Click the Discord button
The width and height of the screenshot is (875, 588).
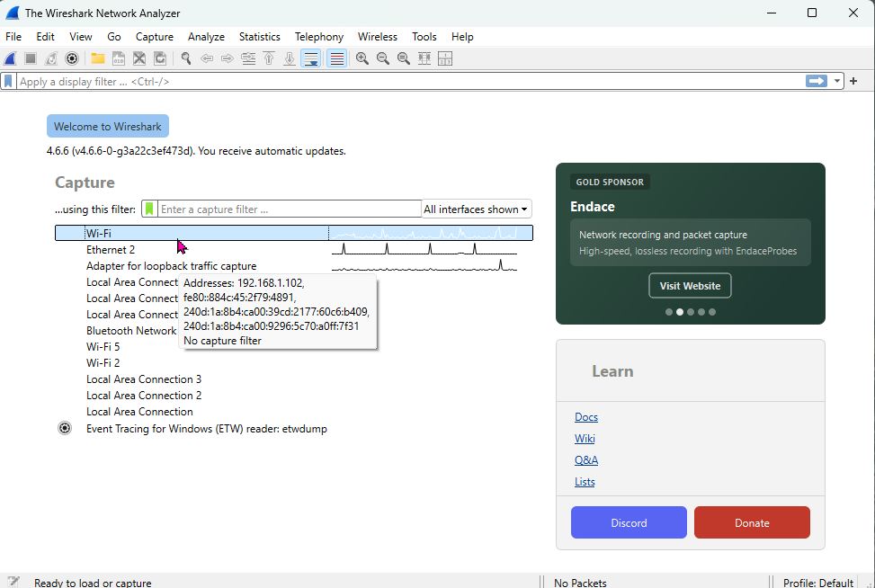(629, 522)
